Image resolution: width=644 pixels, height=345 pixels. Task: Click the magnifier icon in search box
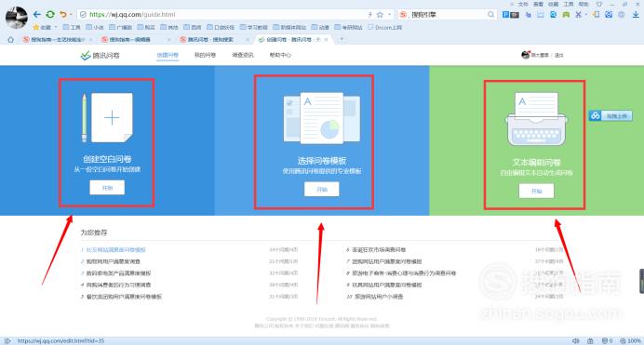click(x=490, y=14)
